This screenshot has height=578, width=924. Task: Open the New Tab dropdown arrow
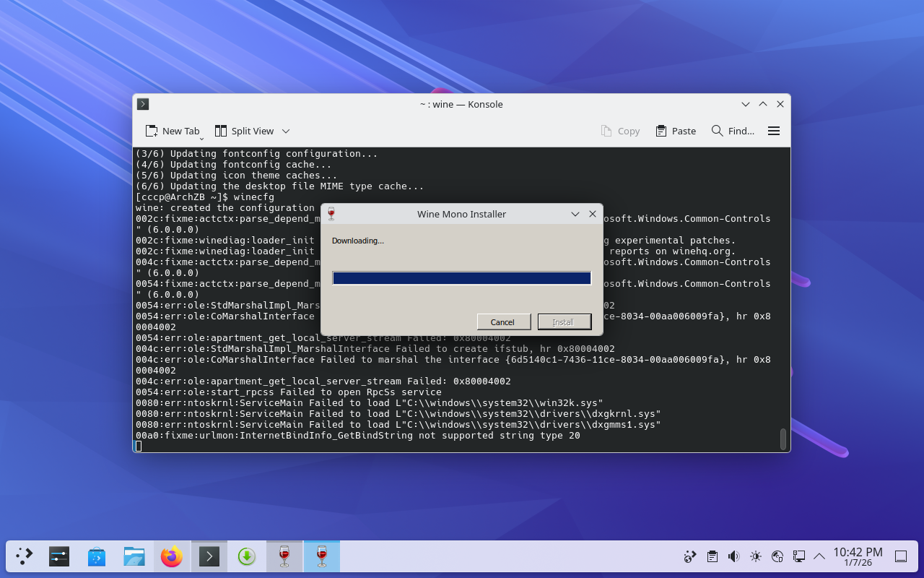(201, 137)
